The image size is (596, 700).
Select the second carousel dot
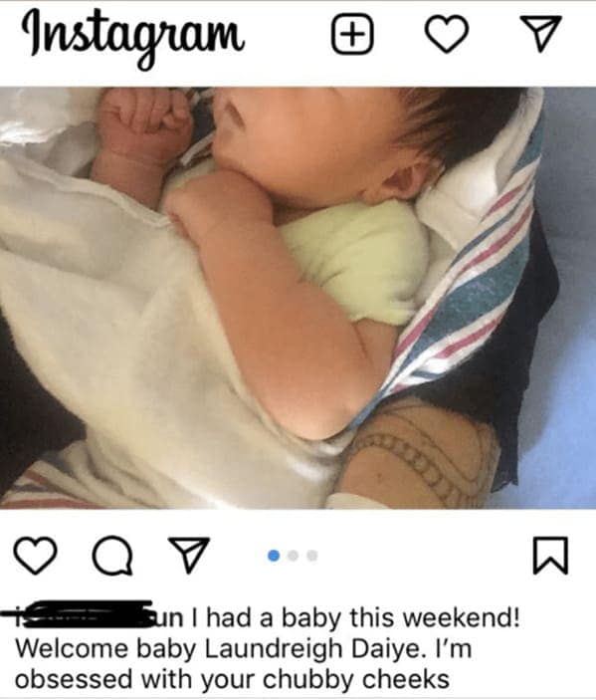pos(293,556)
